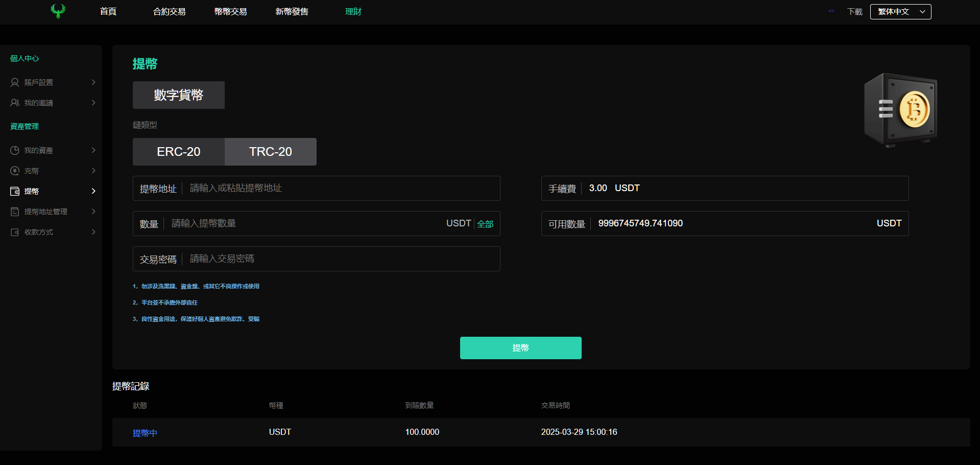Click the 全部 link to withdraw all
Screen dimensions: 980x465
point(485,224)
